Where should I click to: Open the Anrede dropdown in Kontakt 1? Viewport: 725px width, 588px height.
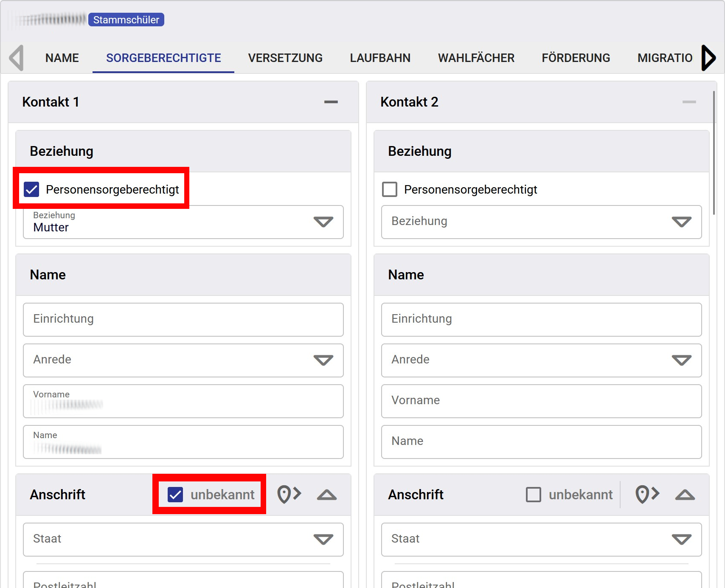(x=183, y=360)
